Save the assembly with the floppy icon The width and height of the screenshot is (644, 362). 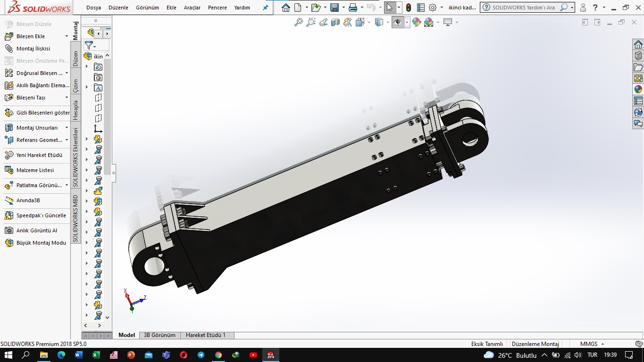point(335,8)
